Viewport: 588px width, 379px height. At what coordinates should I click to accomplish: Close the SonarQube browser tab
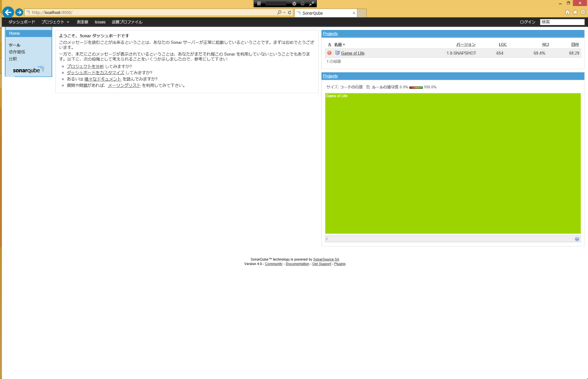pos(354,13)
